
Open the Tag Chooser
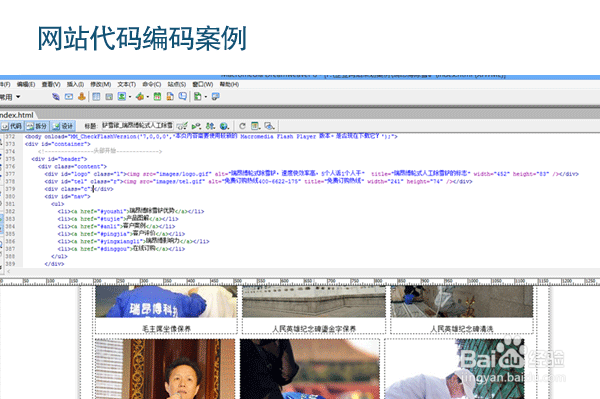(x=216, y=97)
